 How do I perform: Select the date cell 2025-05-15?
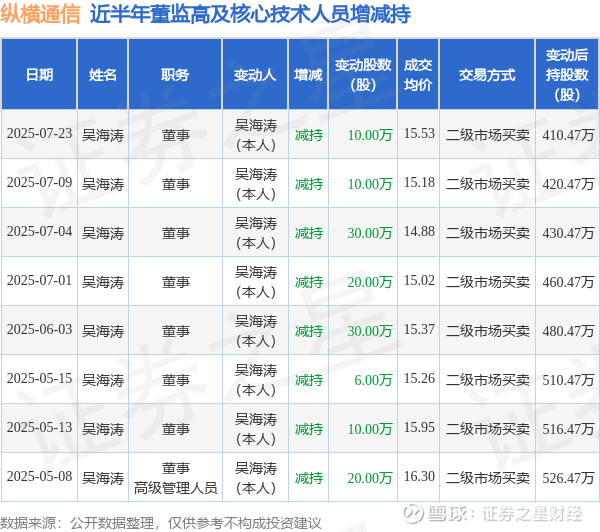pyautogui.click(x=39, y=379)
